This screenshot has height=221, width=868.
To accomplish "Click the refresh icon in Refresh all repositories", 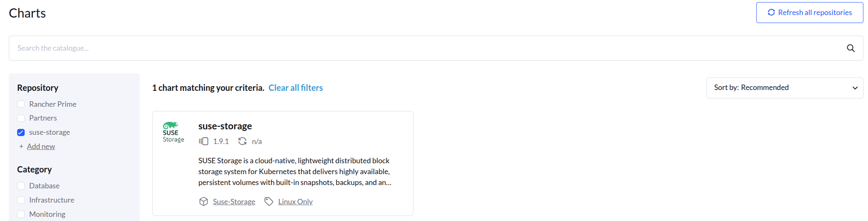I will [x=771, y=13].
